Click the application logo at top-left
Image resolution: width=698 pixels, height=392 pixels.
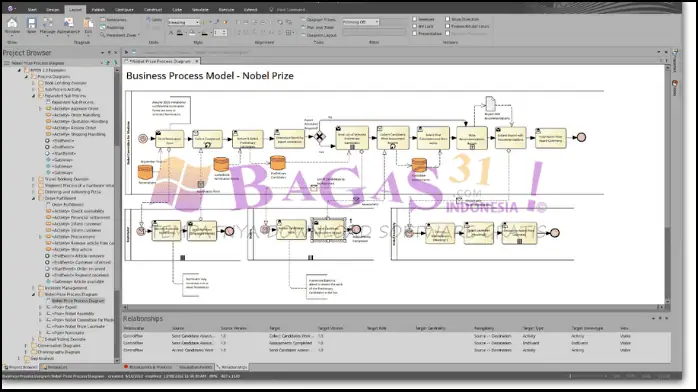tap(11, 9)
